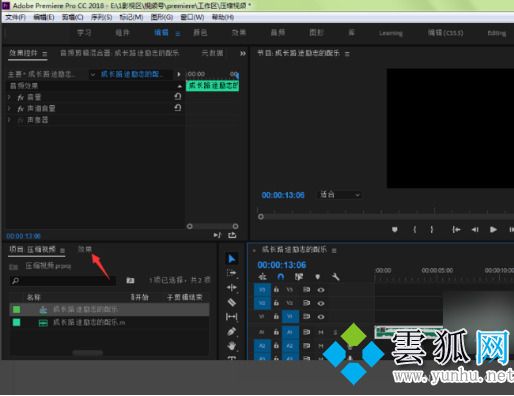Image resolution: width=514 pixels, height=396 pixels.
Task: Click Mark Out in Program monitor
Action: tap(432, 229)
